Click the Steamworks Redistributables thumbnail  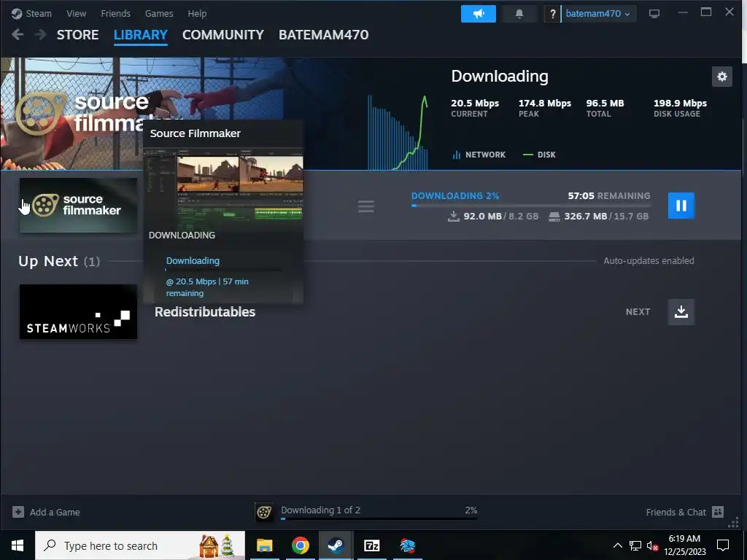[x=78, y=312]
